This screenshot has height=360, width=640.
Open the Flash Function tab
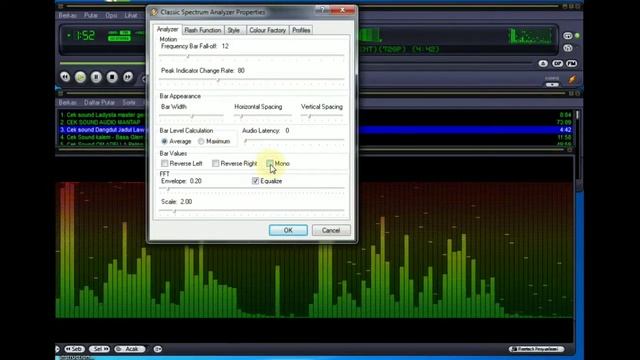coord(202,30)
